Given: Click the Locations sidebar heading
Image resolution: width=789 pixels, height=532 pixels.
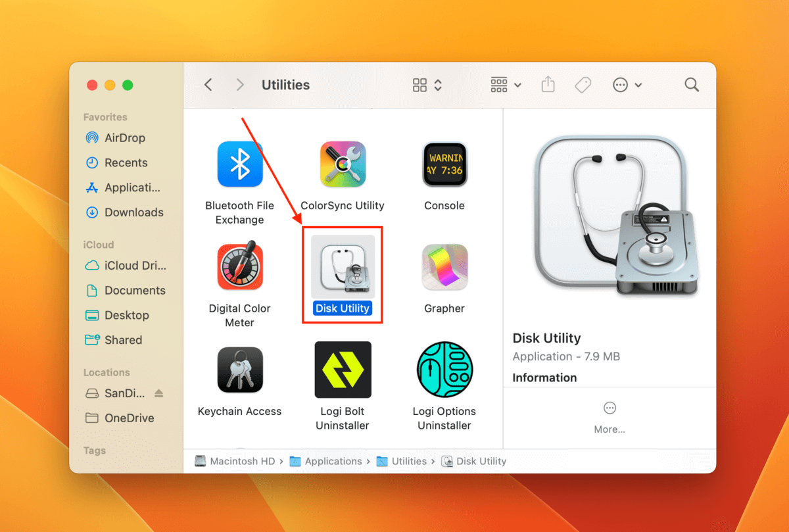Looking at the screenshot, I should click(107, 372).
